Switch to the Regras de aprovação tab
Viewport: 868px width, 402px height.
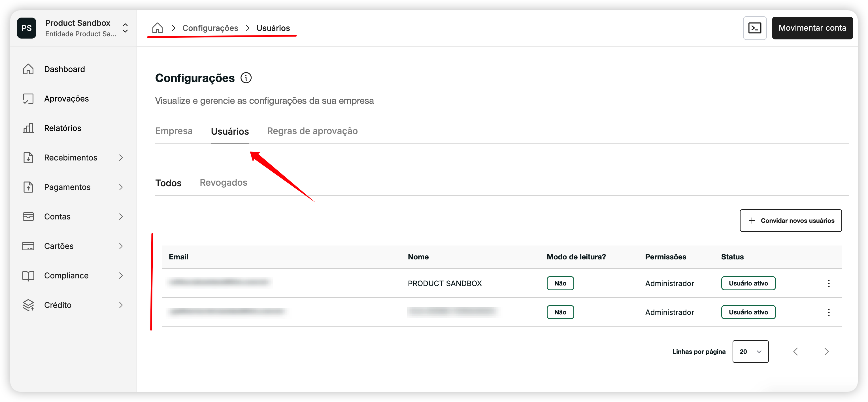(x=312, y=131)
